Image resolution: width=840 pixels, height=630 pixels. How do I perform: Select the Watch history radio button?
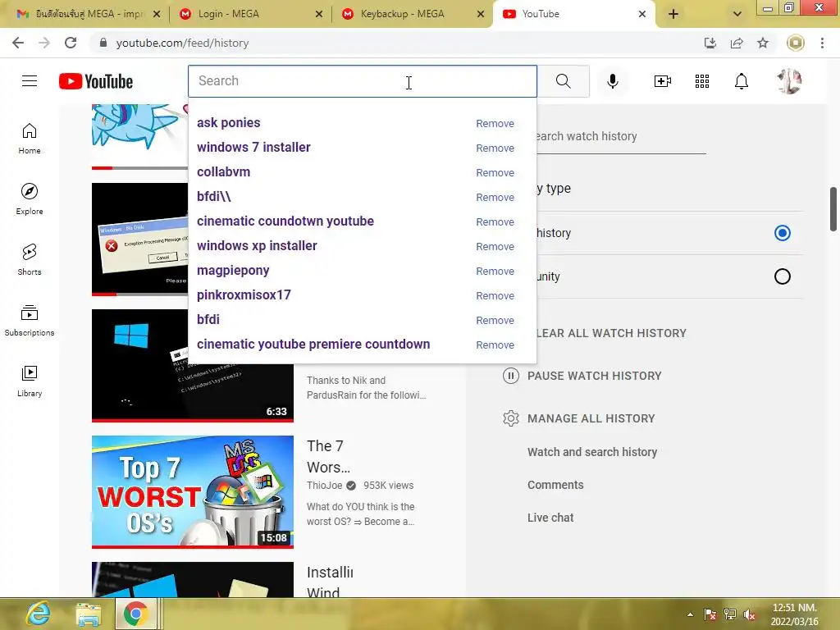coord(782,233)
